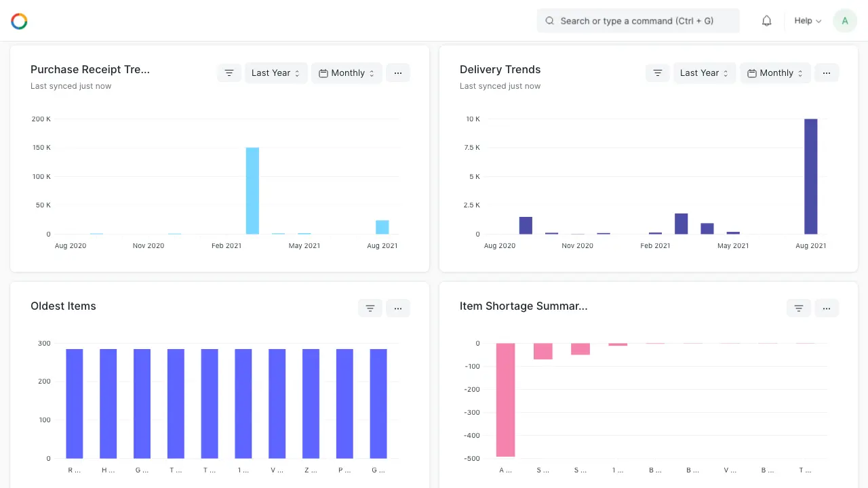Click the calendar icon in Delivery Trends Monthly selector

coord(751,73)
